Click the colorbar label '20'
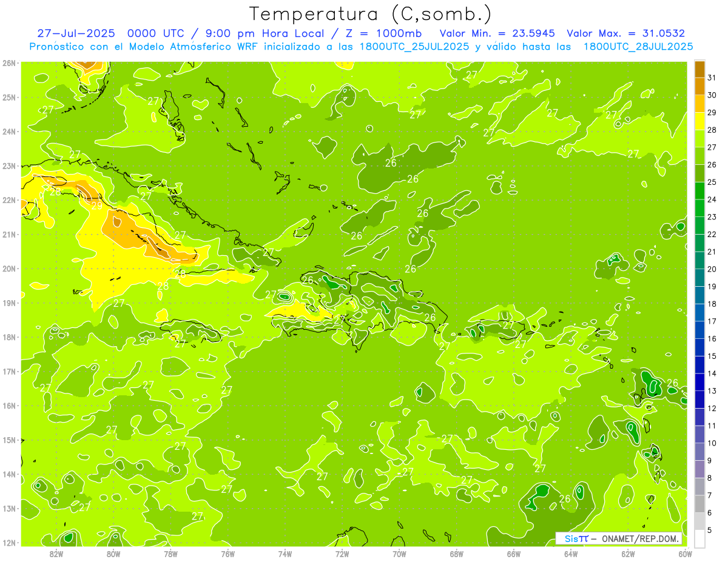The width and height of the screenshot is (728, 562). pos(712,269)
